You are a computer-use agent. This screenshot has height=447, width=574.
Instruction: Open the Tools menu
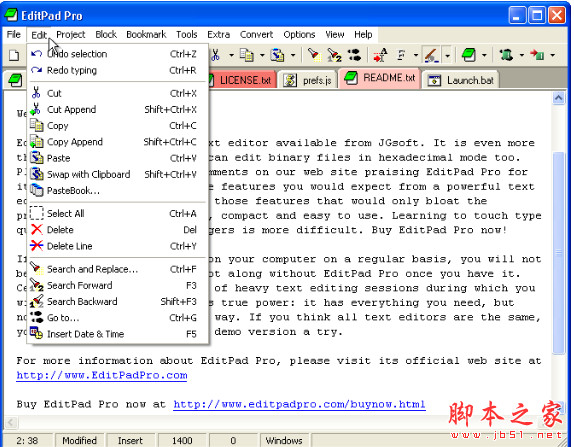187,34
